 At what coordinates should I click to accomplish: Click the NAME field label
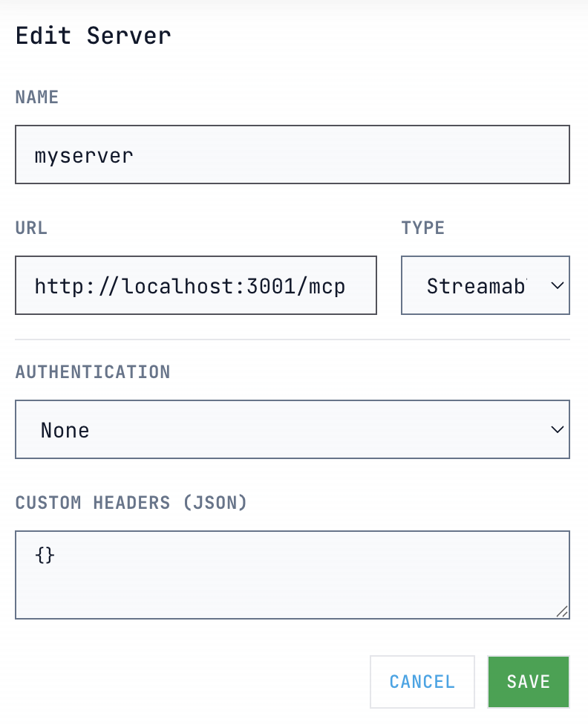(37, 97)
